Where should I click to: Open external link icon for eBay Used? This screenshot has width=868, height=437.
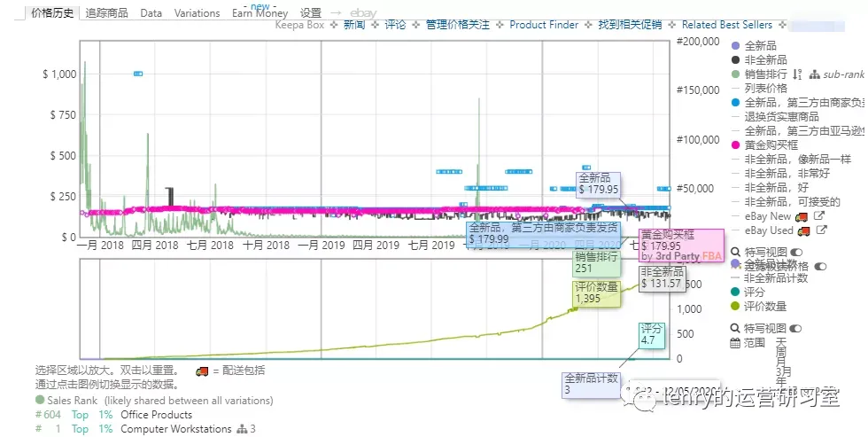tap(822, 230)
